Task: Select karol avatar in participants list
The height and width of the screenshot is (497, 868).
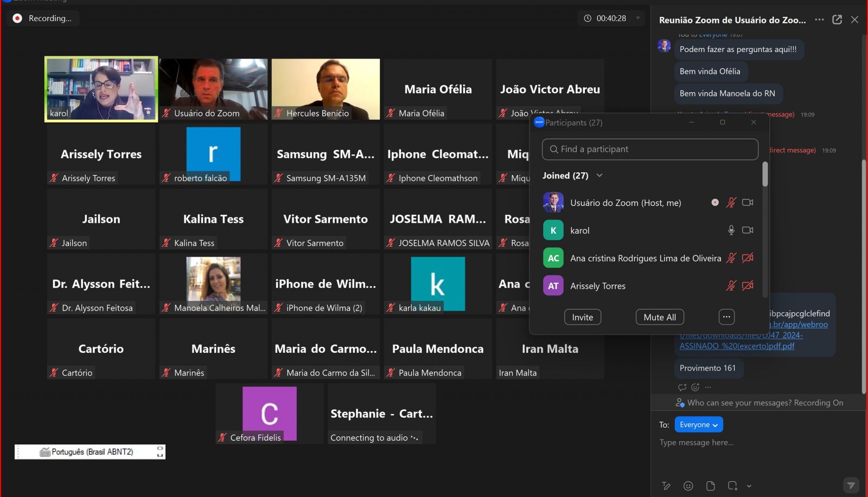Action: pyautogui.click(x=553, y=230)
